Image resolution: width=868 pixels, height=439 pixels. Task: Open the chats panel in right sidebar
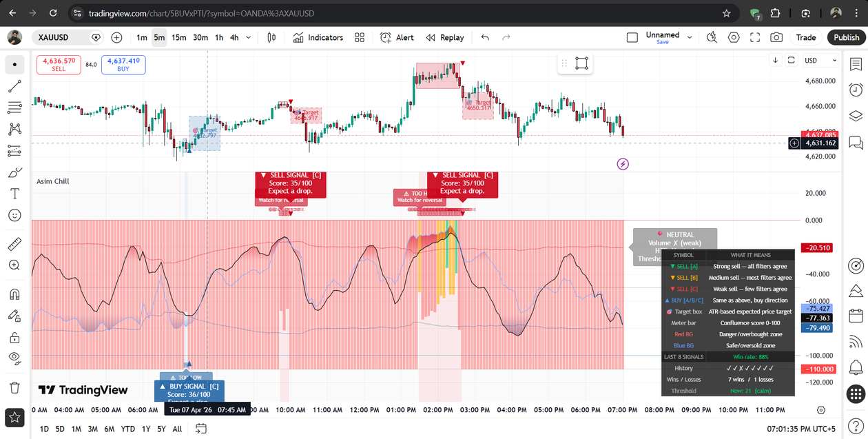(856, 143)
